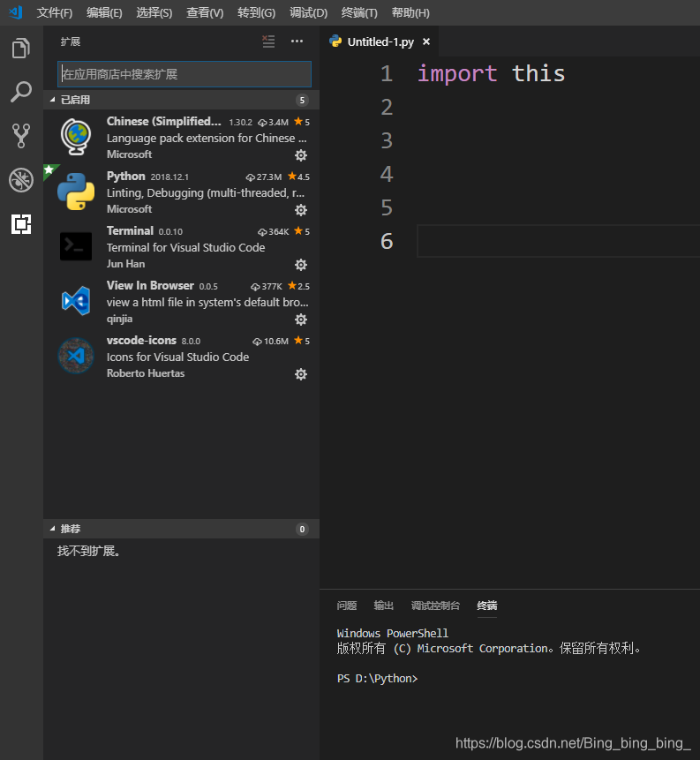Focus the extensions marketplace search box
The width and height of the screenshot is (700, 760).
184,74
